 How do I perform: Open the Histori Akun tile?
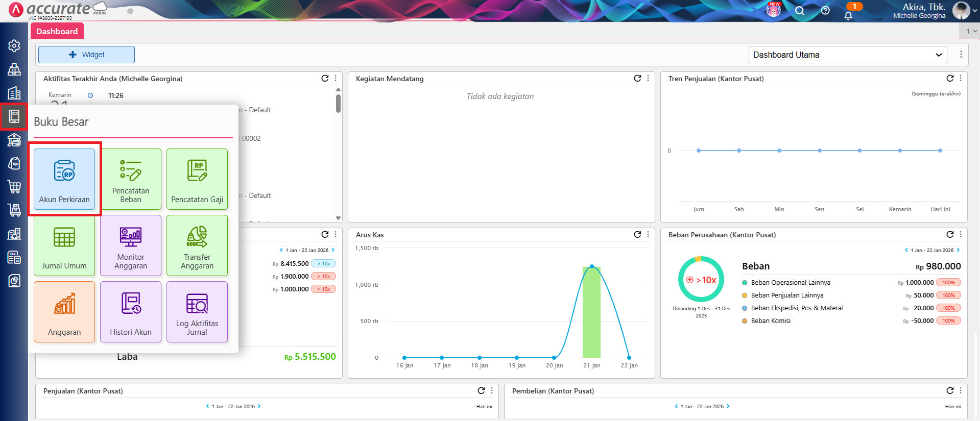coord(131,312)
